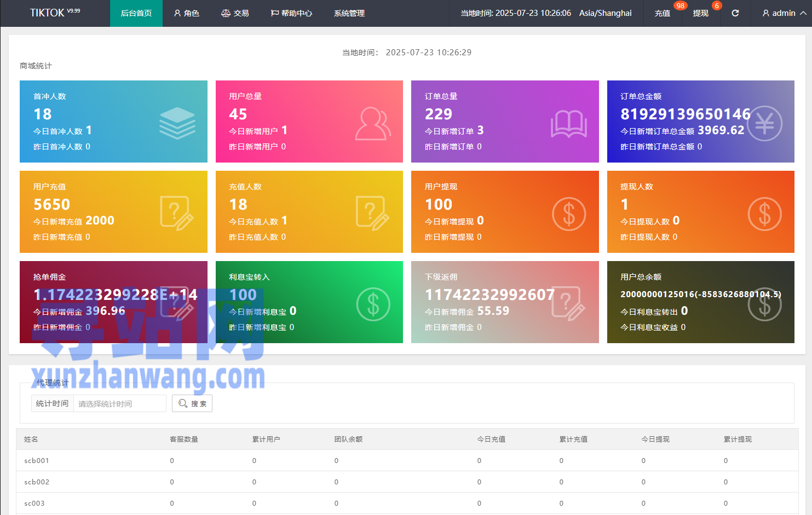The image size is (812, 515).
Task: Open the 交易 menu
Action: click(x=235, y=13)
